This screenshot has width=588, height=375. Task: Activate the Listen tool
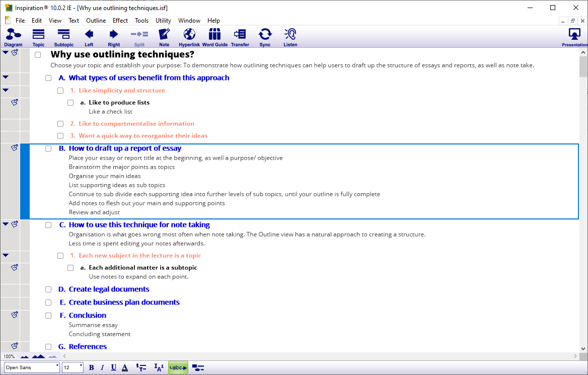point(290,37)
